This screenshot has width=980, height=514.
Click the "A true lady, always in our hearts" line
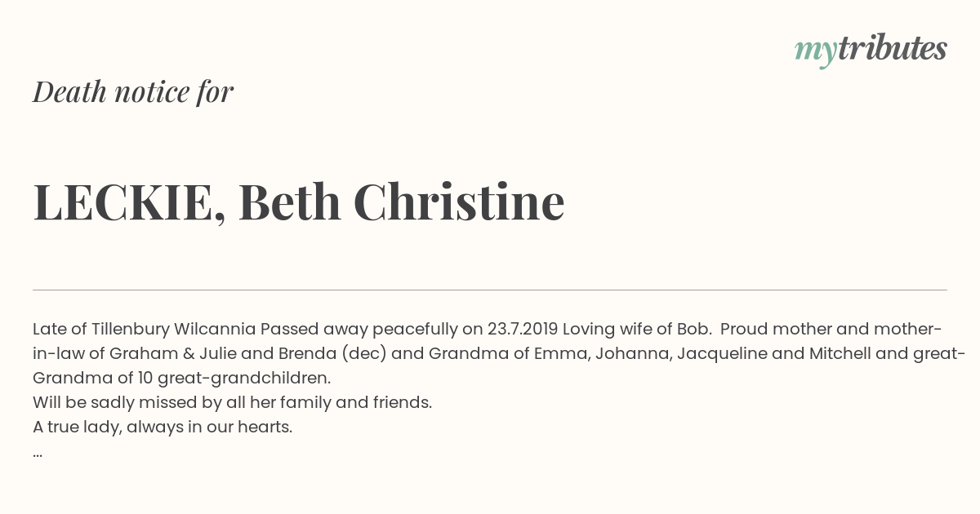click(163, 428)
